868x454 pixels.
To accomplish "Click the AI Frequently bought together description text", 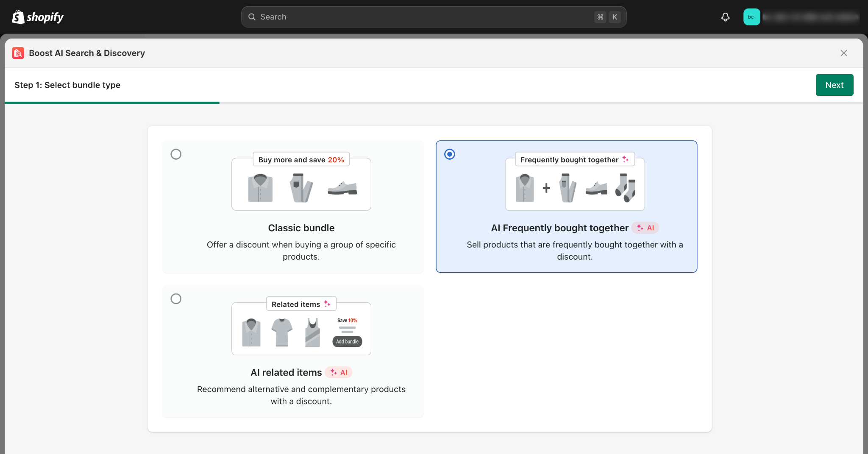I will point(575,251).
